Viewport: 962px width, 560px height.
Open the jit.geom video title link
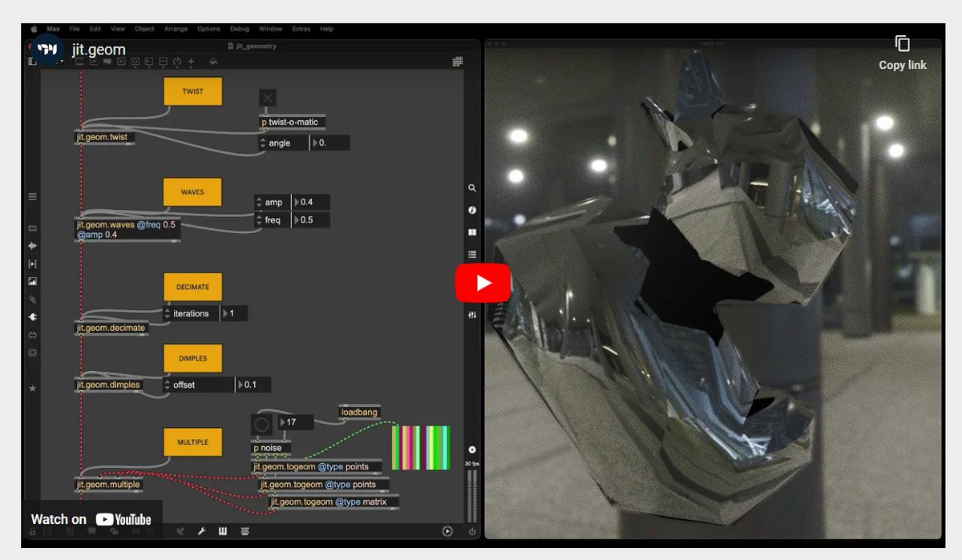[x=99, y=50]
